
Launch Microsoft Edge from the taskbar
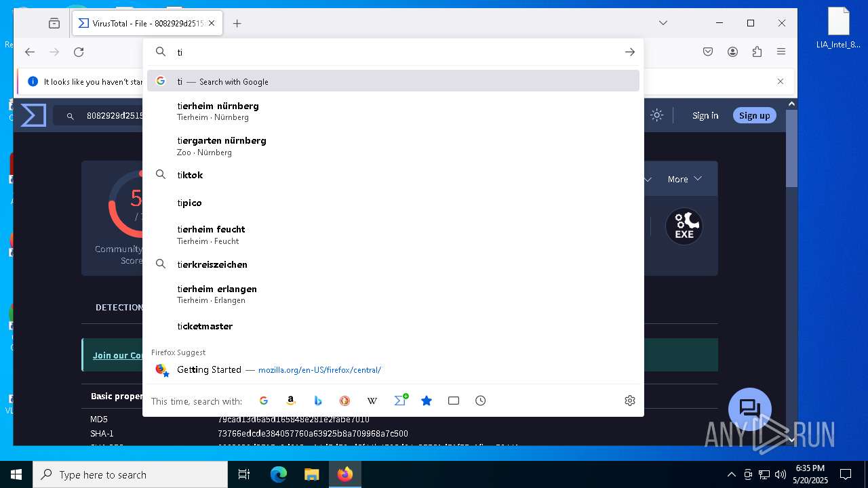(279, 474)
